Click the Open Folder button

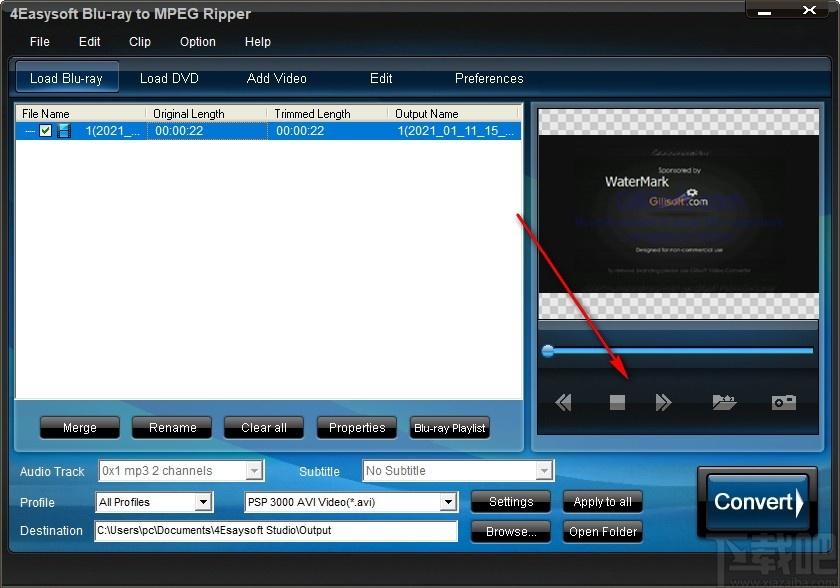(x=603, y=531)
